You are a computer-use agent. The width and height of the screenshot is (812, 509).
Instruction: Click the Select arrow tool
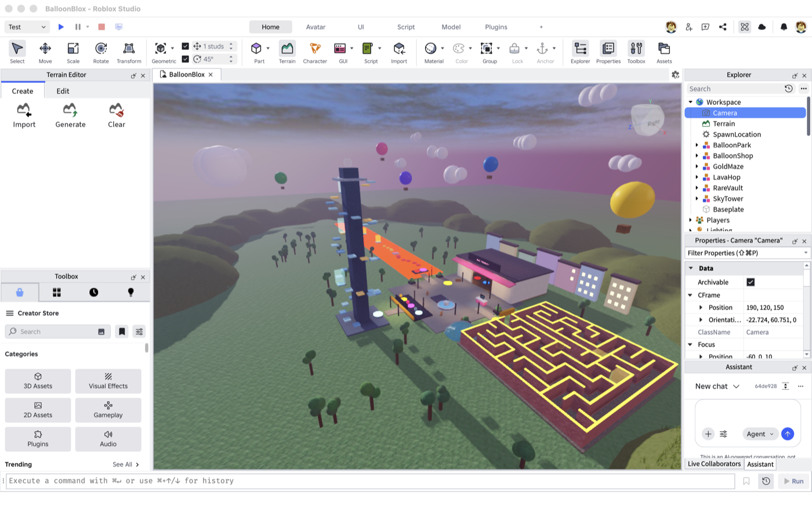pyautogui.click(x=17, y=52)
